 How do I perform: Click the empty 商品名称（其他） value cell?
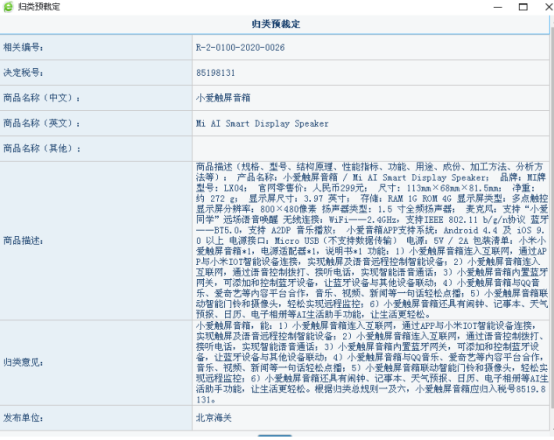(371, 149)
